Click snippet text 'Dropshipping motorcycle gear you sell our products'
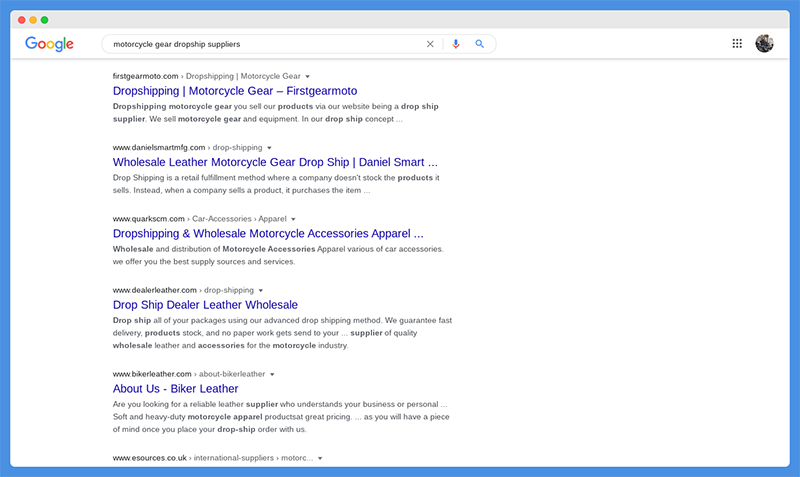The width and height of the screenshot is (800, 477). click(x=213, y=106)
